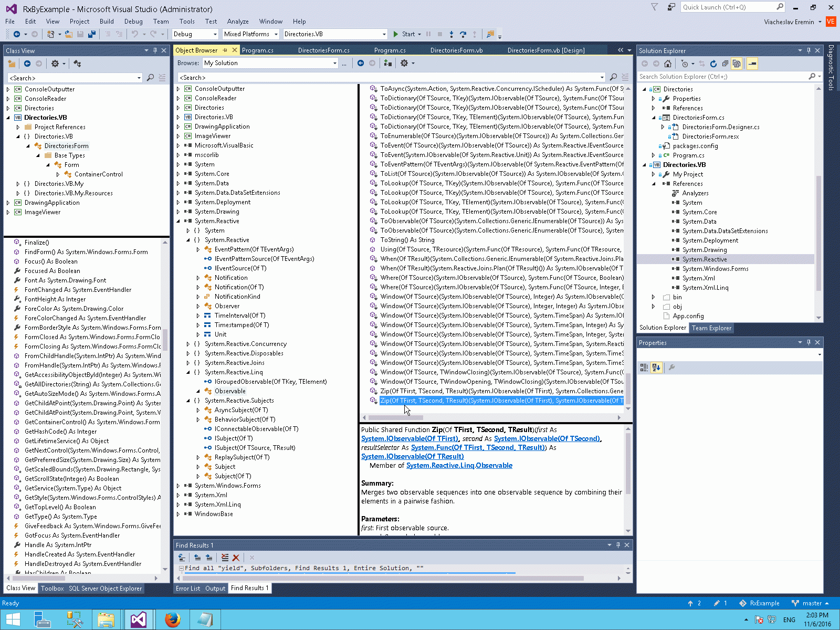Screen dimensions: 840x630
Task: Toggle pin on Object Browser tab
Action: tap(225, 50)
